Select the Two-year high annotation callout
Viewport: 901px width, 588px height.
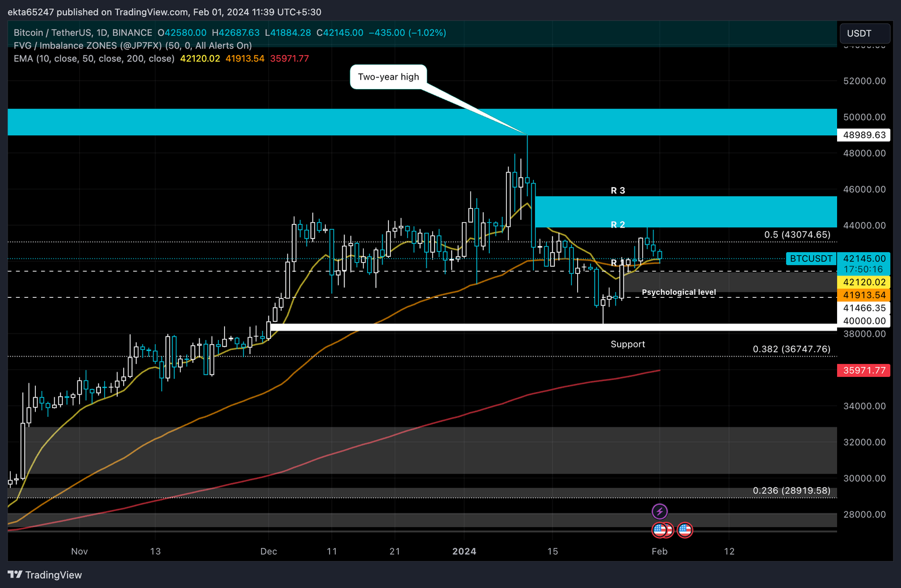pyautogui.click(x=388, y=76)
